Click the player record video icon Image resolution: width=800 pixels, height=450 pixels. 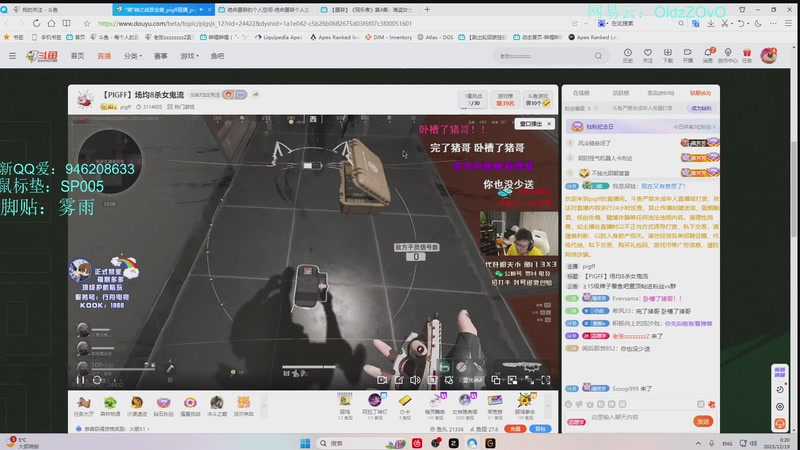coord(382,380)
